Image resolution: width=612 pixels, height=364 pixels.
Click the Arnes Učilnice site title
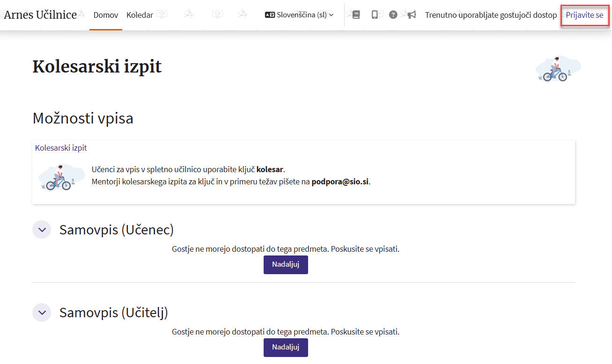click(40, 15)
